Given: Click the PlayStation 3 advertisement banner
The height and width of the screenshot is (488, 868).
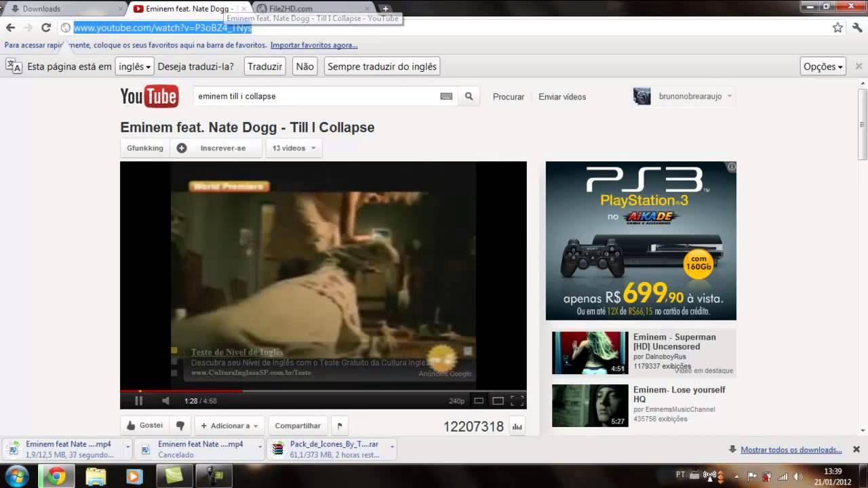Looking at the screenshot, I should pyautogui.click(x=641, y=241).
